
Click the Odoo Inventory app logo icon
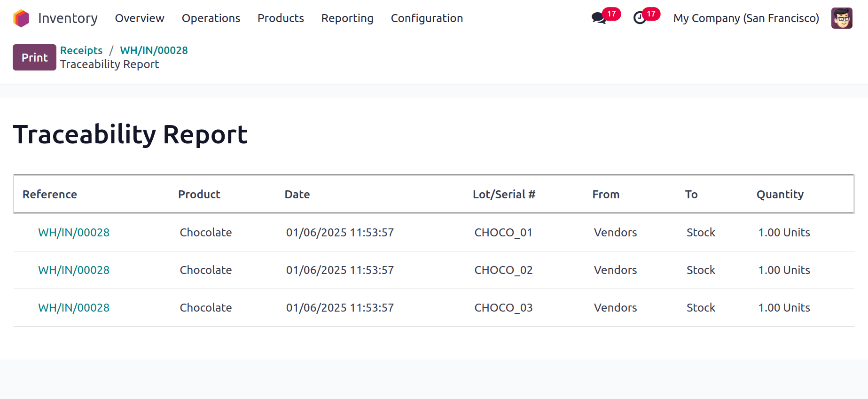coord(21,18)
